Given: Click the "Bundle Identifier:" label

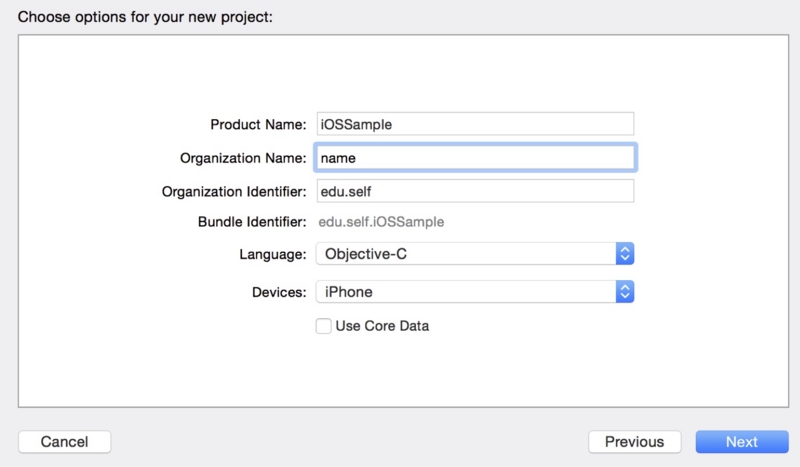Looking at the screenshot, I should pyautogui.click(x=252, y=222).
